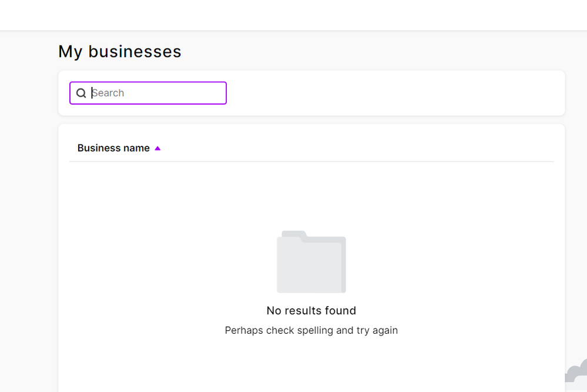The width and height of the screenshot is (587, 392).
Task: Click the tab part of the folder icon
Action: [x=293, y=234]
